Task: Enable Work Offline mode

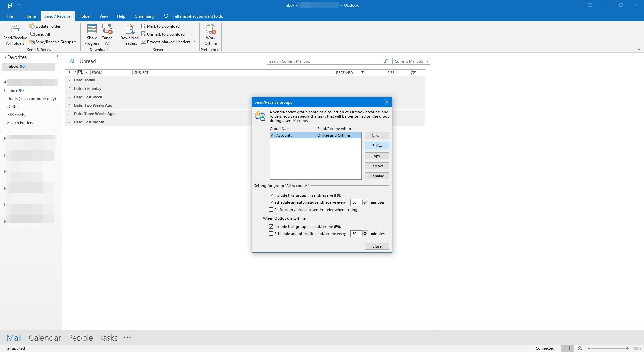Action: point(210,35)
